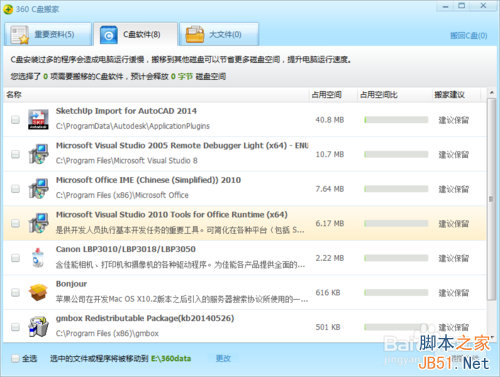
Task: Click the 360 logo in title bar
Action: pos(8,9)
